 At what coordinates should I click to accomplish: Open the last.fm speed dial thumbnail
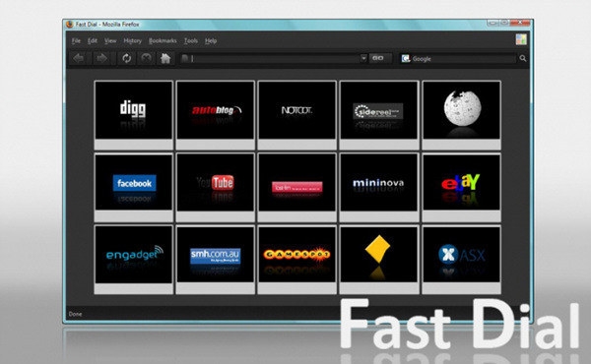coord(297,187)
